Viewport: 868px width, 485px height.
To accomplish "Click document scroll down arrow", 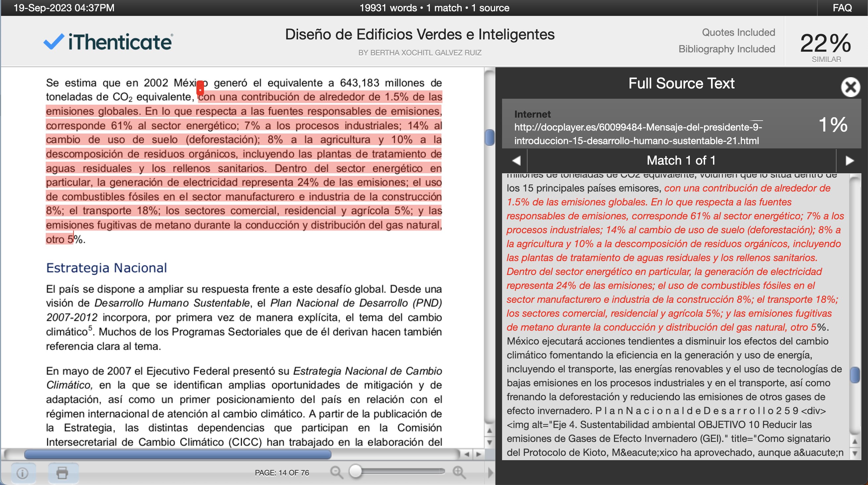I will (489, 442).
